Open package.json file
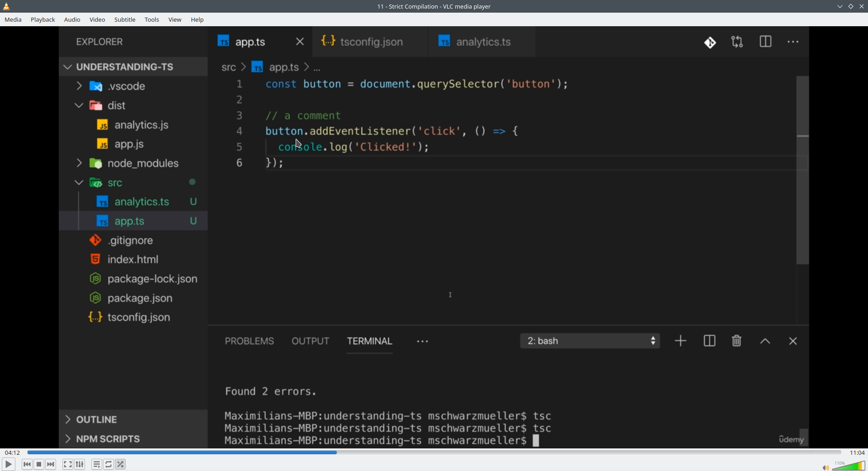 [133, 299]
